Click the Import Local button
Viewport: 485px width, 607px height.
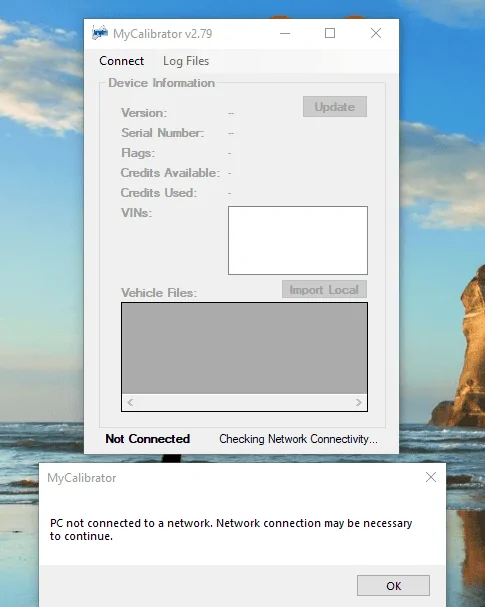pyautogui.click(x=324, y=289)
